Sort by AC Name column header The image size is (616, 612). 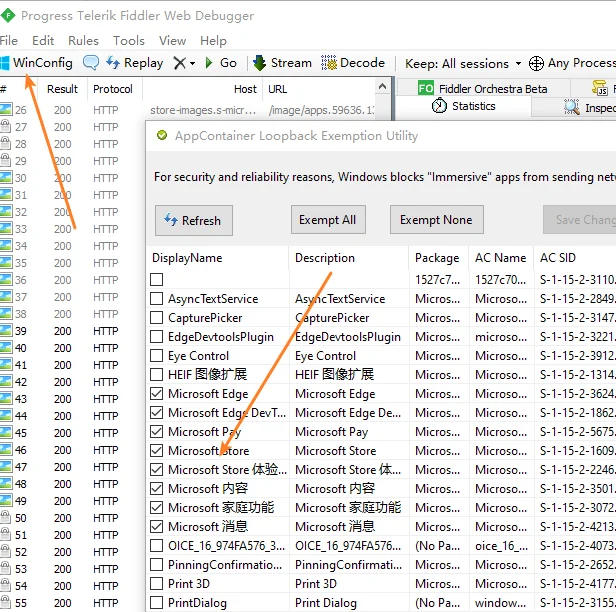click(500, 258)
